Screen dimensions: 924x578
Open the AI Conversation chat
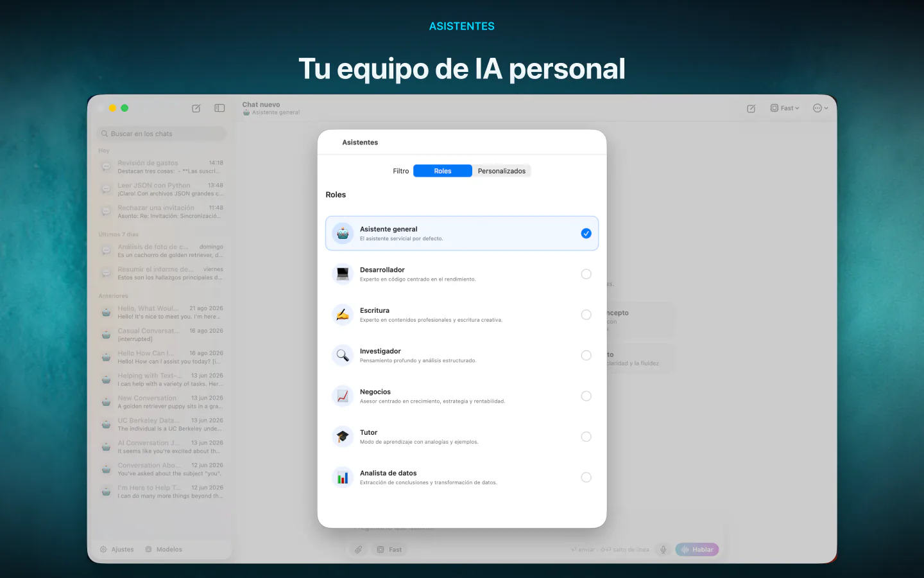click(162, 447)
